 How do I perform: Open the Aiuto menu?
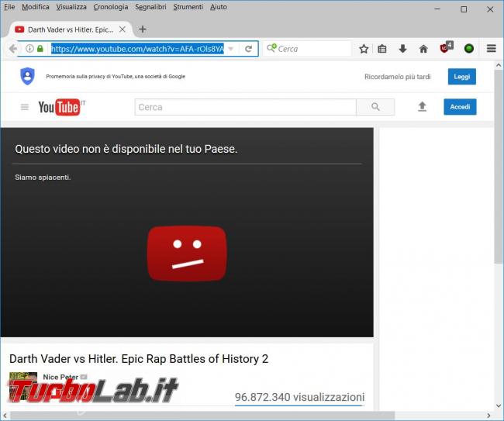219,7
